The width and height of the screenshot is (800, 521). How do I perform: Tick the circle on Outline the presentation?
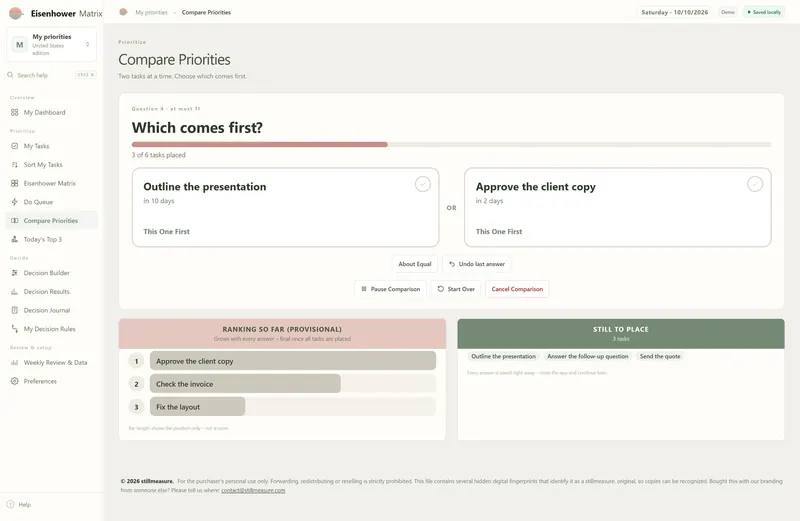(x=422, y=184)
